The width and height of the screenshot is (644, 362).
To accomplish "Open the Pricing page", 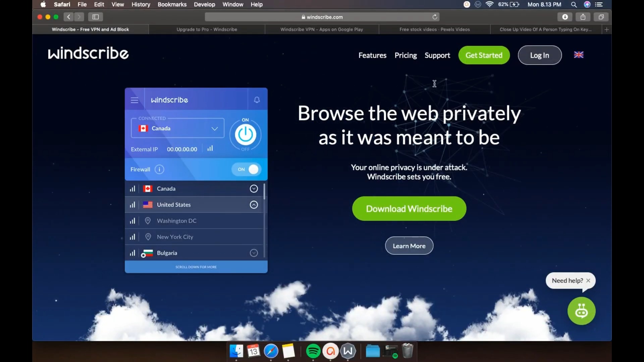I will point(406,55).
